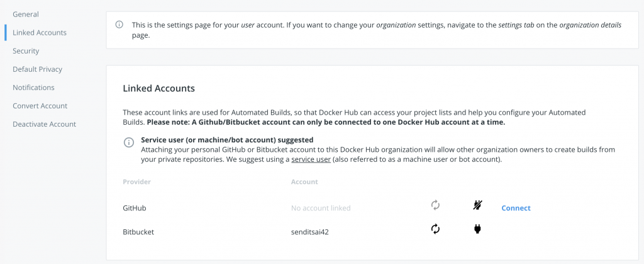The image size is (644, 264).
Task: Click the service user suggestion info icon
Action: tap(129, 142)
